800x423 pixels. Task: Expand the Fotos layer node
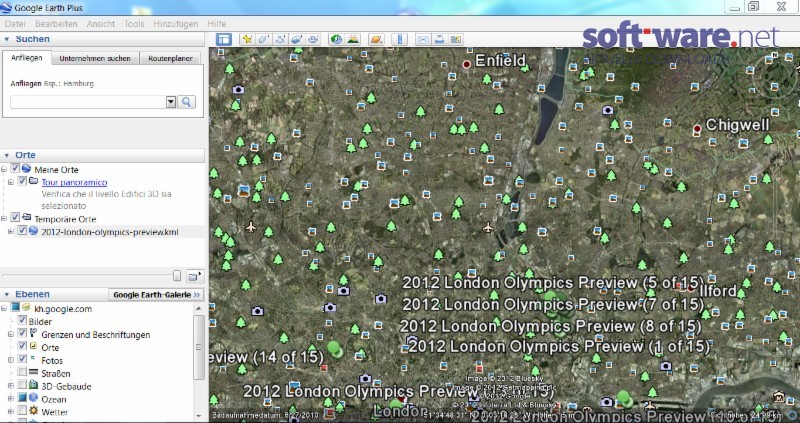[11, 360]
